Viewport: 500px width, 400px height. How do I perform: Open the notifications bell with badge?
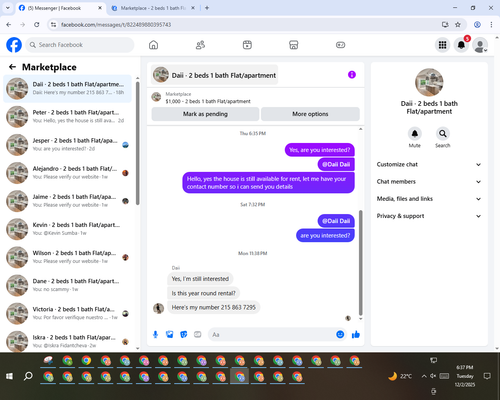pyautogui.click(x=461, y=45)
